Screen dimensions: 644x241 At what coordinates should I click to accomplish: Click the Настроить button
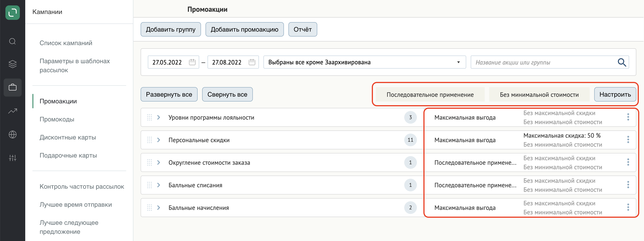pyautogui.click(x=615, y=94)
